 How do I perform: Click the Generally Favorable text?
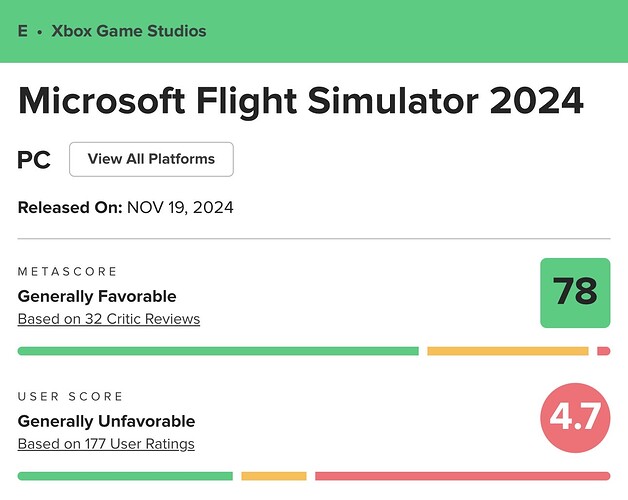[x=97, y=296]
